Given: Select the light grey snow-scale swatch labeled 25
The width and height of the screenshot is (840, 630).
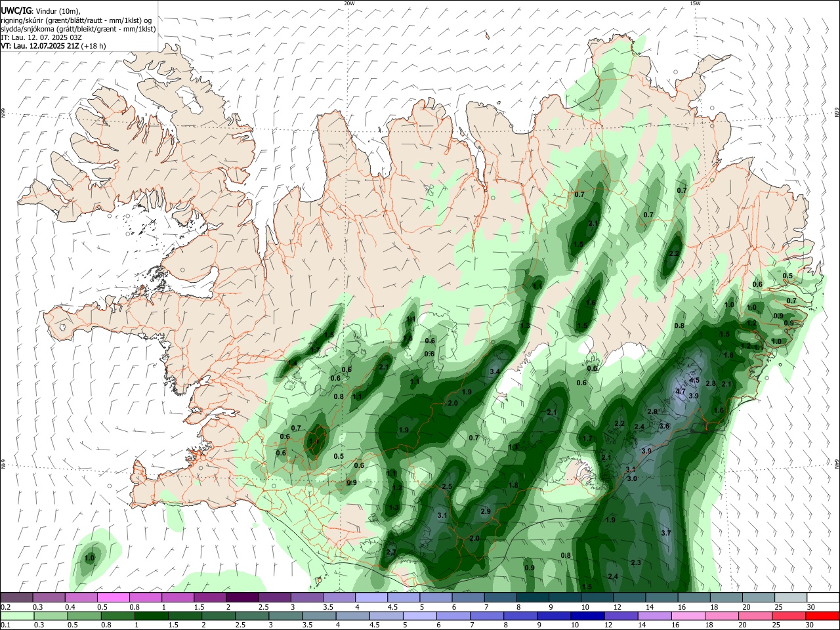Looking at the screenshot, I should point(790,597).
